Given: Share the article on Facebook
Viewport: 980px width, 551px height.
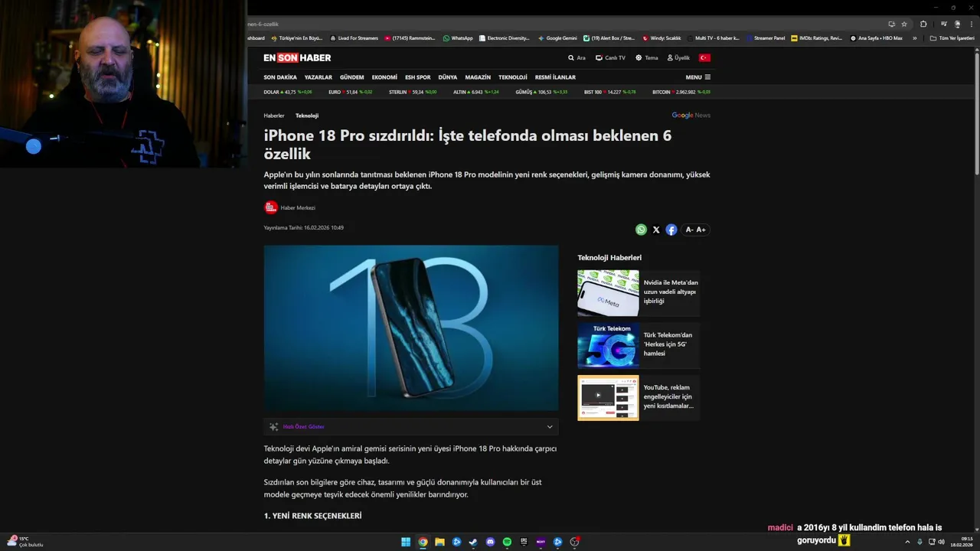Looking at the screenshot, I should click(671, 230).
